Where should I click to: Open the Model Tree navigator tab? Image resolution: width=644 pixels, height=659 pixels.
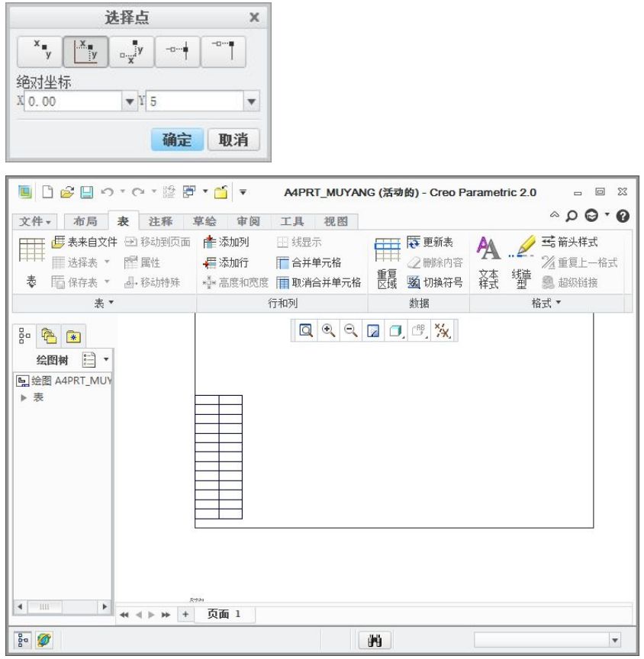pos(24,336)
